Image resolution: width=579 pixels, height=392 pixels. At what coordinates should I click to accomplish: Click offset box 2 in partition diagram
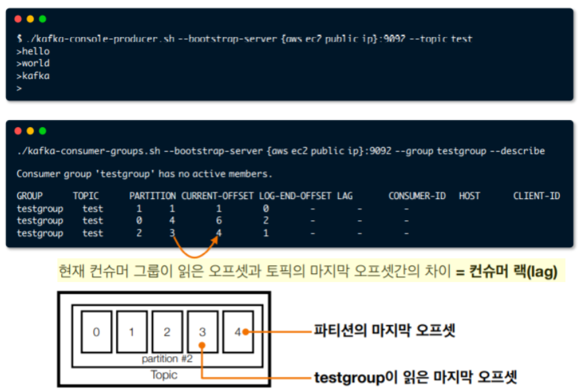tap(168, 332)
